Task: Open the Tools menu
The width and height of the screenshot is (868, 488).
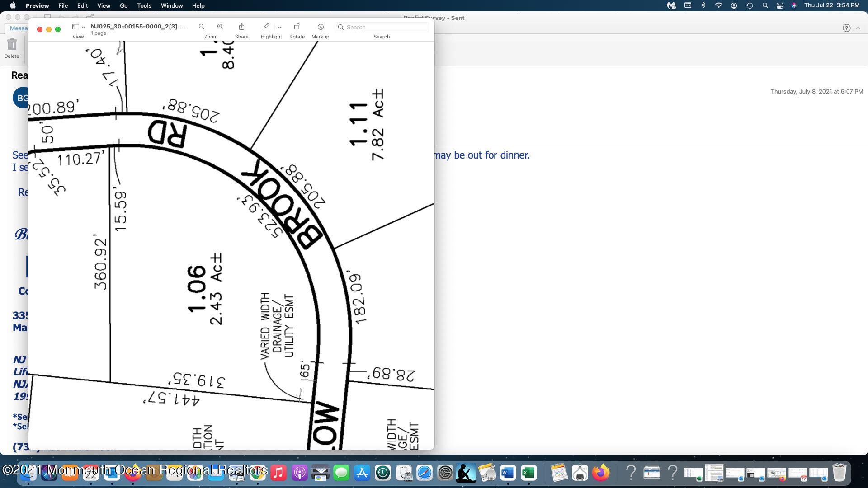Action: pyautogui.click(x=144, y=5)
